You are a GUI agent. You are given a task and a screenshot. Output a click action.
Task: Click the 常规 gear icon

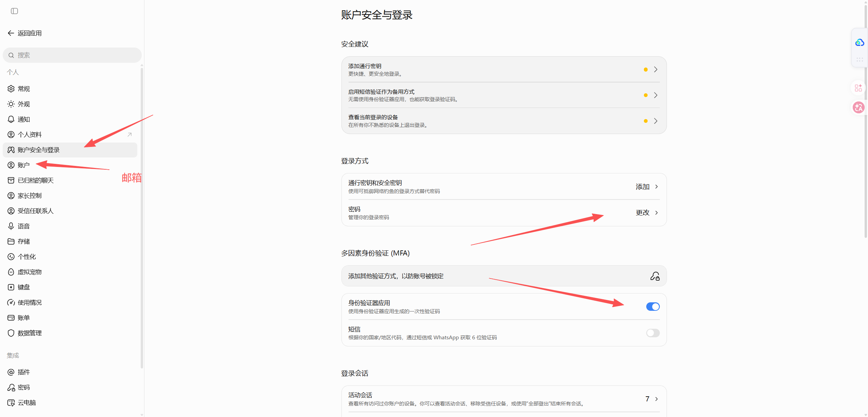coord(11,89)
